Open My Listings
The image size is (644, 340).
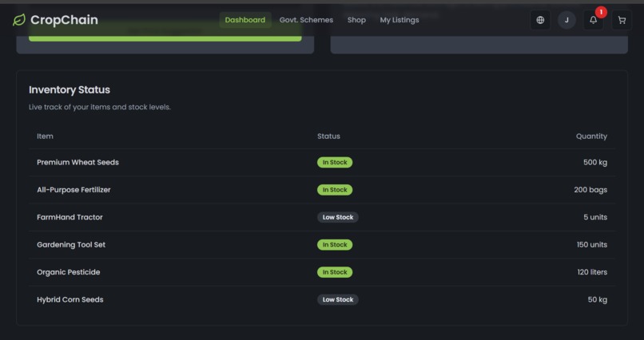(x=400, y=20)
